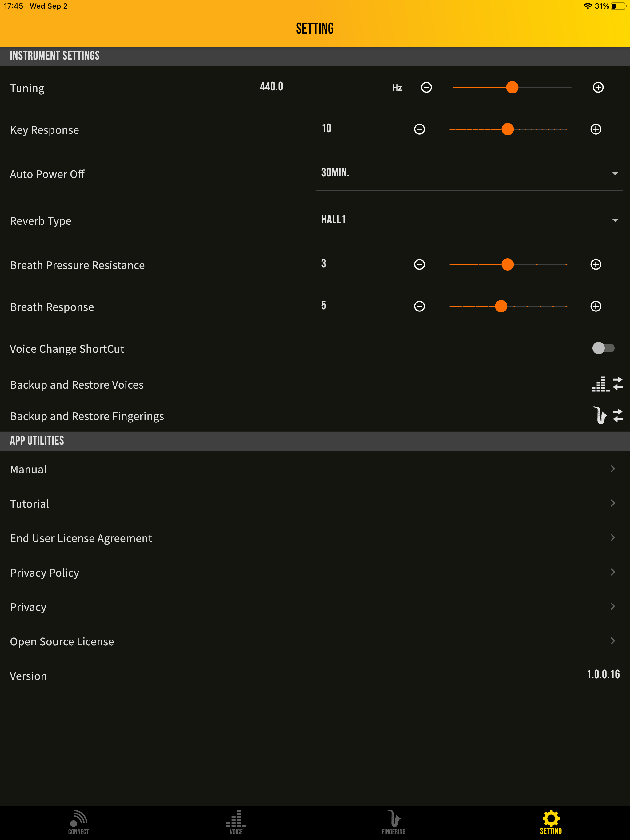Image resolution: width=630 pixels, height=840 pixels.
Task: Open the Auto Power Off dropdown
Action: pos(469,173)
